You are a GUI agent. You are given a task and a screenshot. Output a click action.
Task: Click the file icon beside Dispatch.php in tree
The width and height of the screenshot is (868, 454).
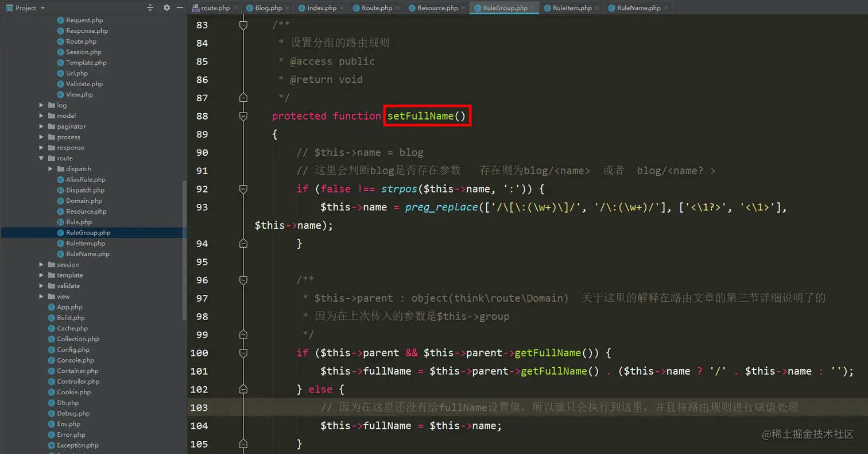(61, 190)
